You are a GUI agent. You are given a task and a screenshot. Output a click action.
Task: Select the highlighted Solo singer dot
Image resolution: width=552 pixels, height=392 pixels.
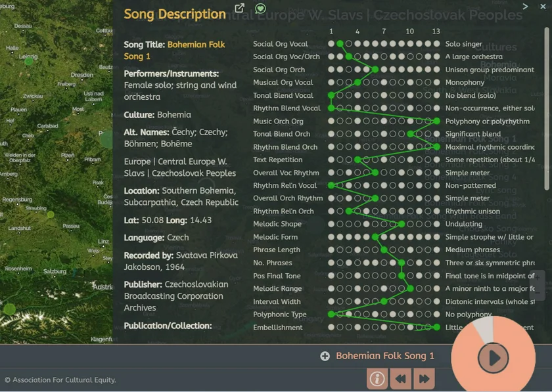click(x=340, y=44)
